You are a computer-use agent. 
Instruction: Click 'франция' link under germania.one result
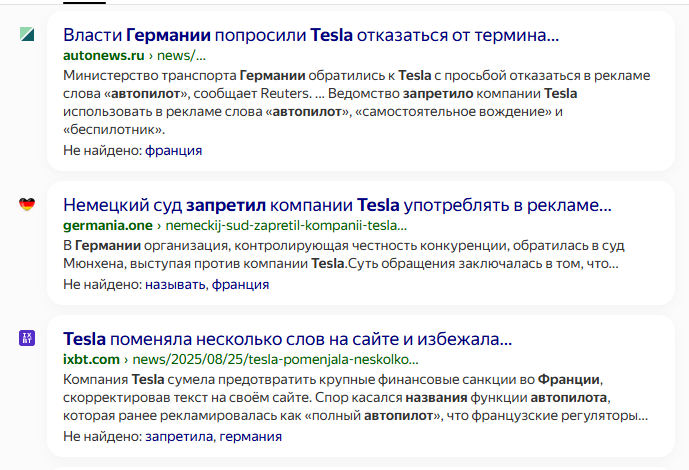[240, 284]
